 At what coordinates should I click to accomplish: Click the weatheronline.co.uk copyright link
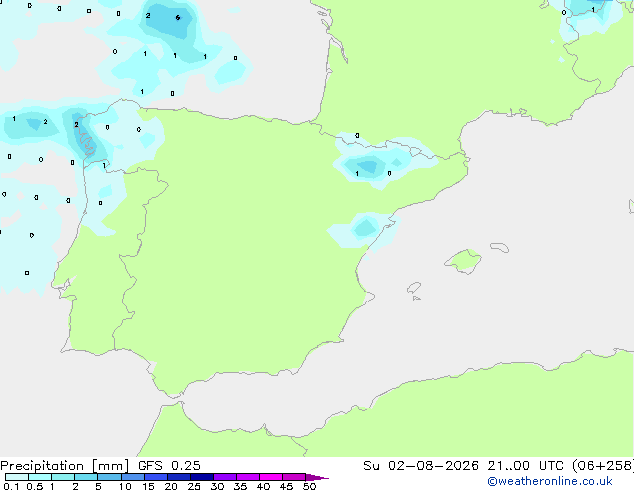point(550,481)
